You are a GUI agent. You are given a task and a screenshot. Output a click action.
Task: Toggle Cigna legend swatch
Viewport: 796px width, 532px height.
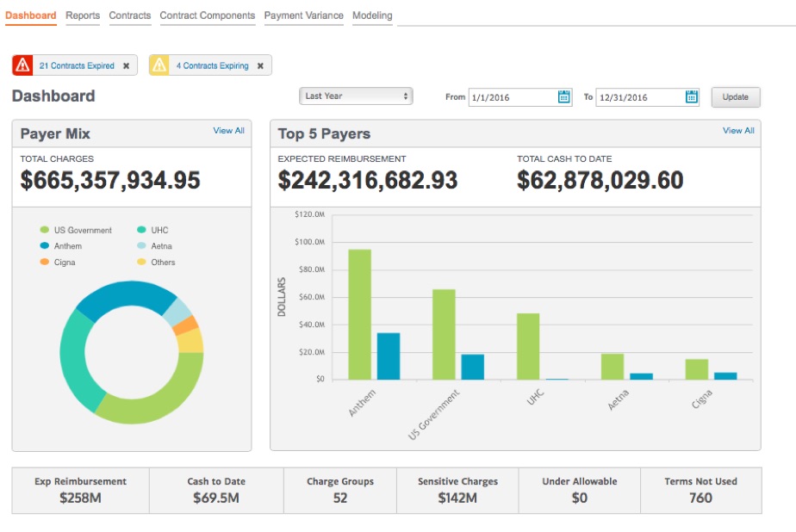tap(44, 262)
